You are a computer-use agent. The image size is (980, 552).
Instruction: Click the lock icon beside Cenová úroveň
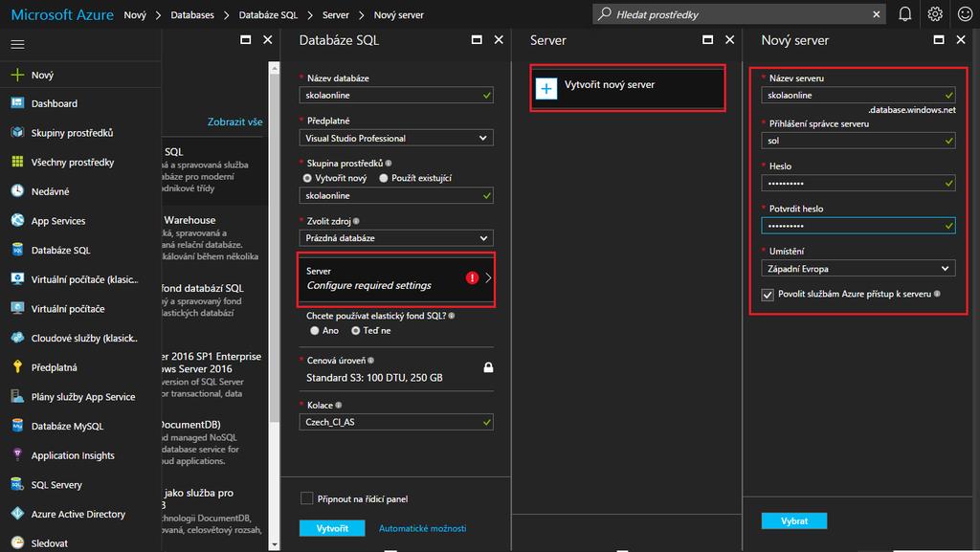click(x=488, y=367)
